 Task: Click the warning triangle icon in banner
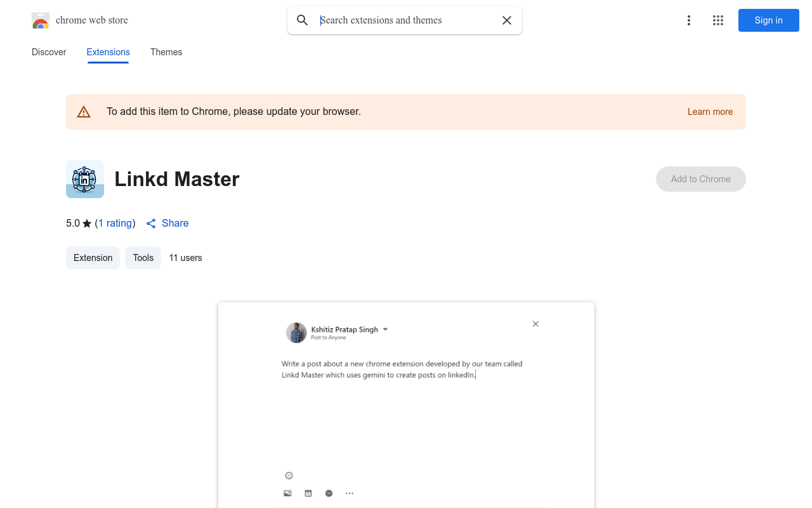(84, 112)
